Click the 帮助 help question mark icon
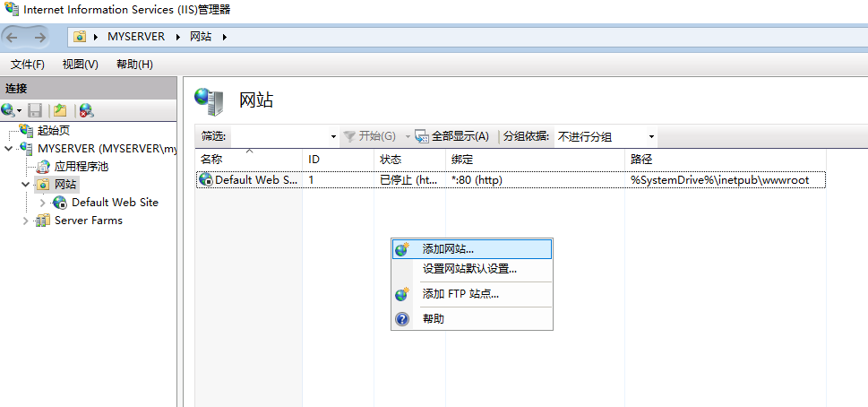Image resolution: width=868 pixels, height=407 pixels. pyautogui.click(x=402, y=319)
